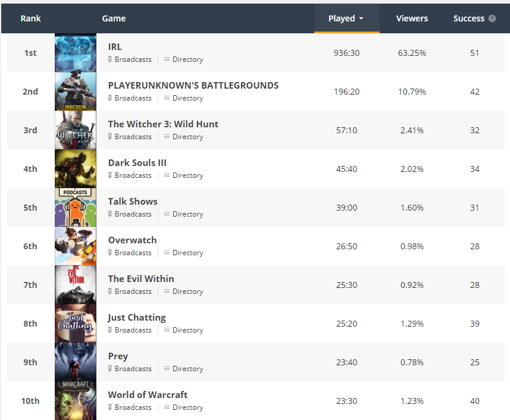View Directory for Just Chatting
The width and height of the screenshot is (510, 420).
click(184, 330)
